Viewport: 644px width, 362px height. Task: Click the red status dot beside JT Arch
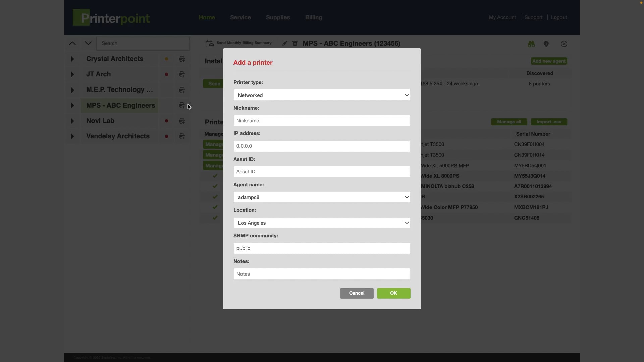(166, 74)
